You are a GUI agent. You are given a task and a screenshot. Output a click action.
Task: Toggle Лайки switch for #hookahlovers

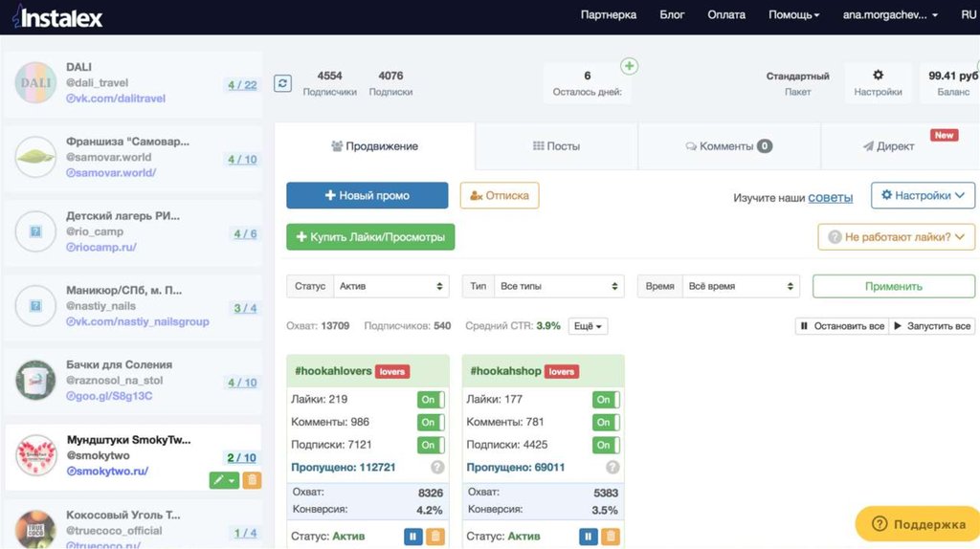tap(430, 400)
